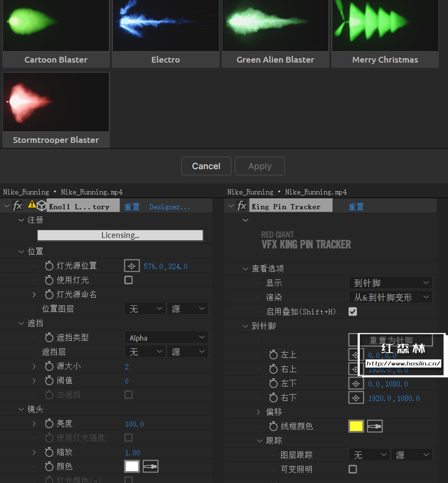The height and width of the screenshot is (483, 448).
Task: Open Designer... link for Knoll effect
Action: (170, 207)
